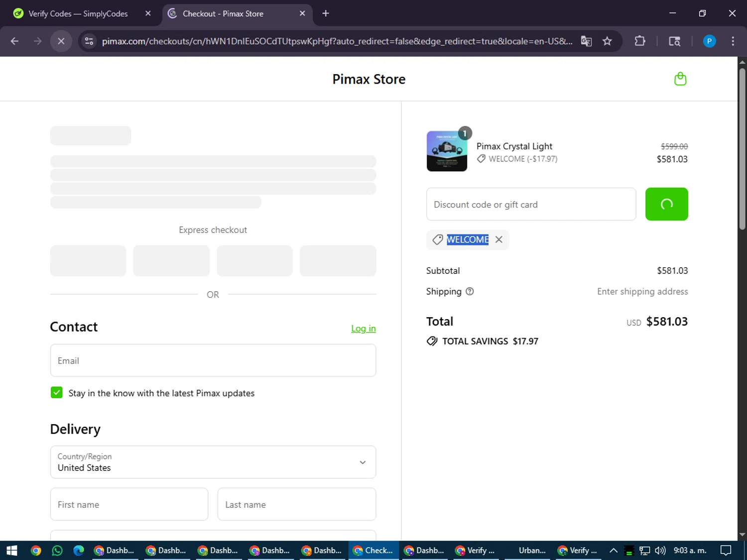Open the Chrome profile avatar P
The width and height of the screenshot is (747, 560).
(709, 41)
